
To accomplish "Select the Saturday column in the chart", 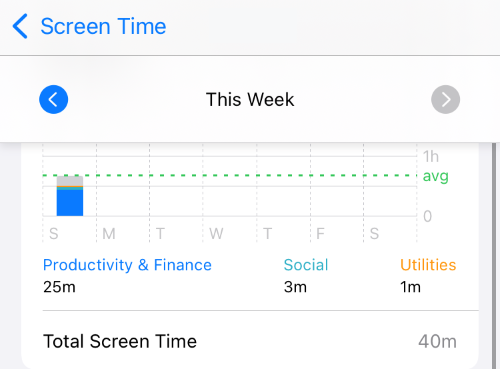I will tap(390, 193).
